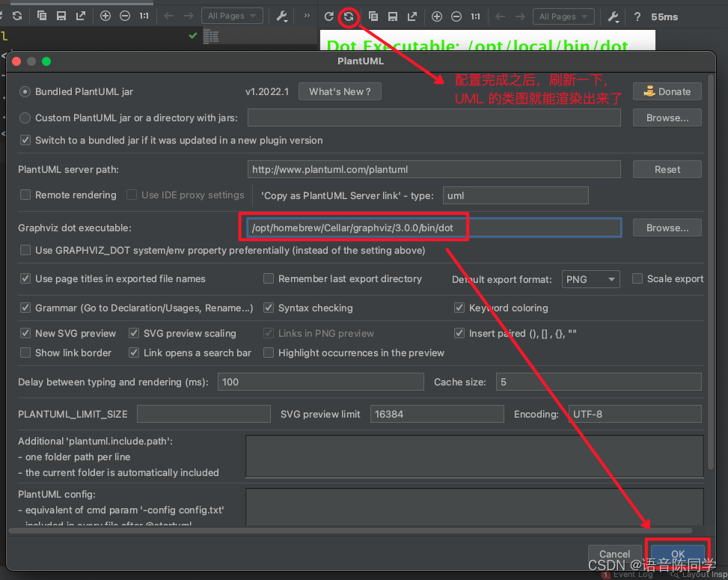Image resolution: width=728 pixels, height=580 pixels.
Task: Enable the Scale export checkbox
Action: [x=637, y=278]
